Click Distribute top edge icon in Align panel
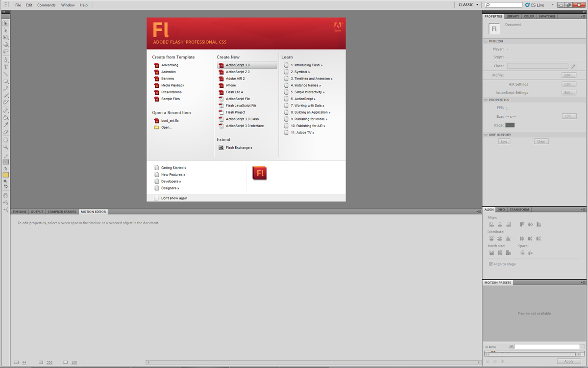Screen dimensions: 588x368 (x=491, y=239)
